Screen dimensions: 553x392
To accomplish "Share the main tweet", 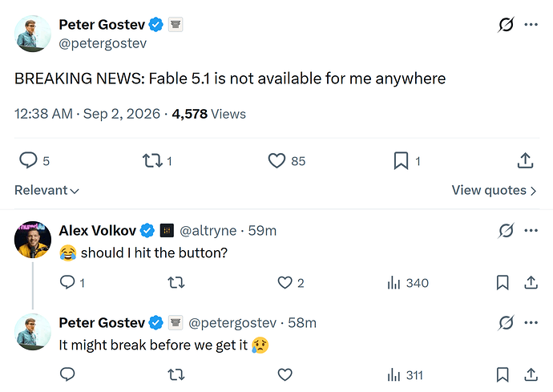I will tap(525, 160).
